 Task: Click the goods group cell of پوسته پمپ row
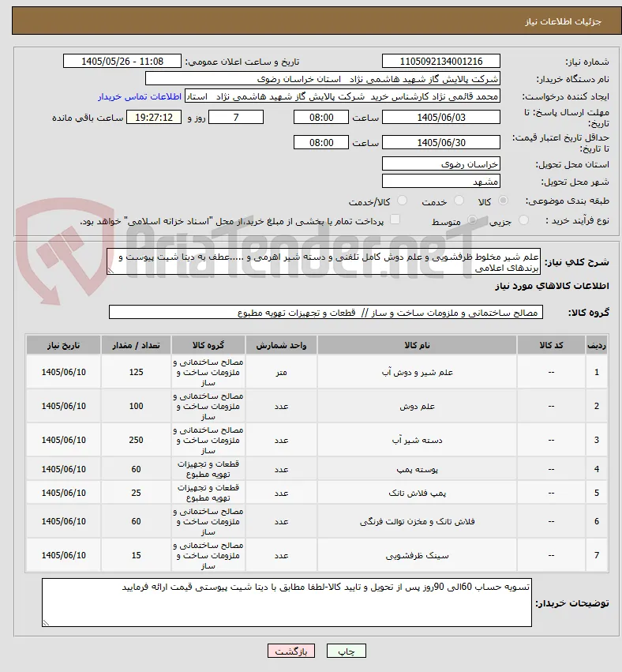(208, 469)
